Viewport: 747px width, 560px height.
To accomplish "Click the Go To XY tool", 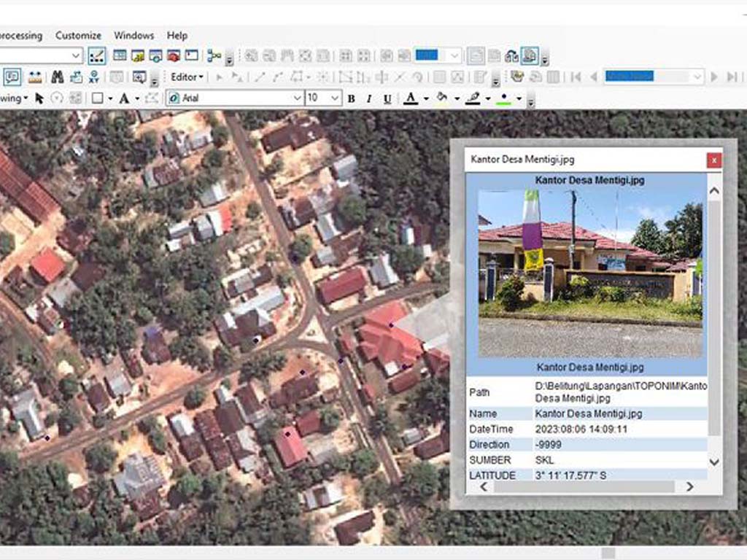I will pos(94,77).
